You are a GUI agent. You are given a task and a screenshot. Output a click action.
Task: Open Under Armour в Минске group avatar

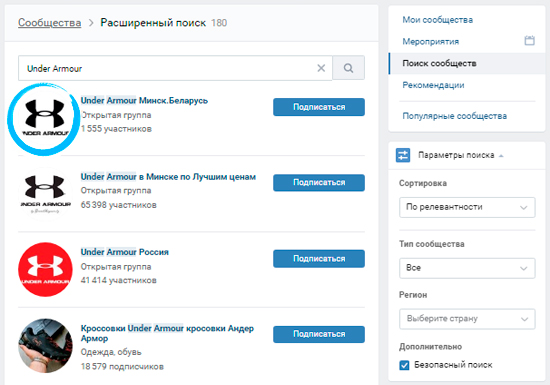point(45,194)
